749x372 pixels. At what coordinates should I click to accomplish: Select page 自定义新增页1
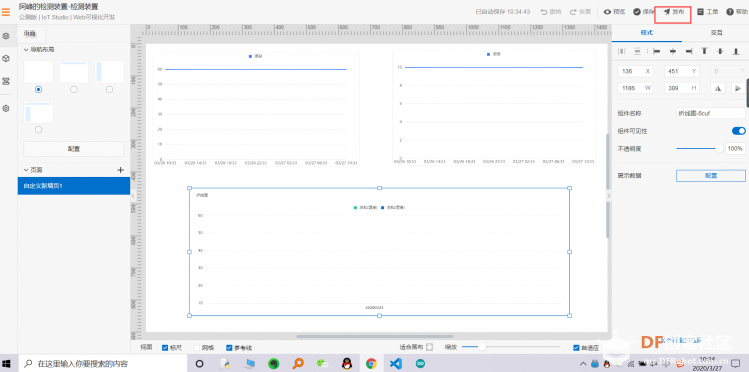click(x=74, y=186)
